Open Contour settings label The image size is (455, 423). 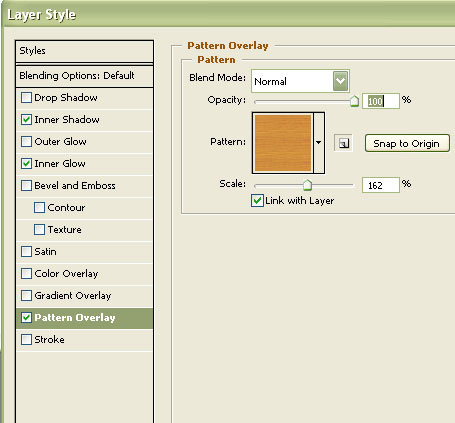pyautogui.click(x=66, y=208)
